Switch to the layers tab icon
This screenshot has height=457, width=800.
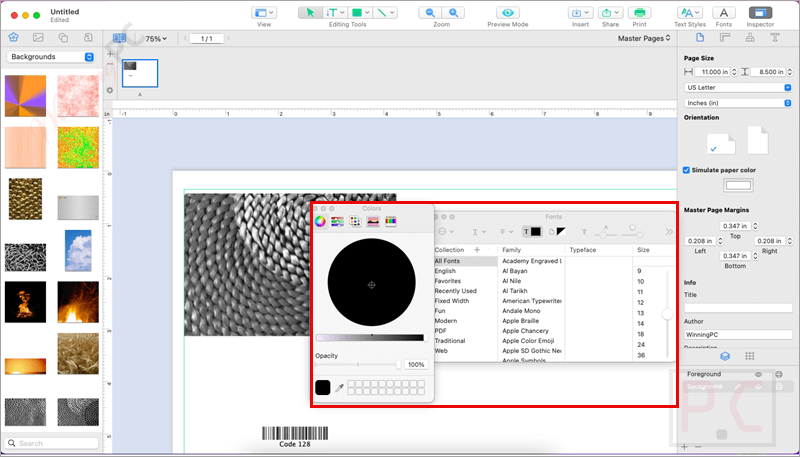(x=725, y=356)
